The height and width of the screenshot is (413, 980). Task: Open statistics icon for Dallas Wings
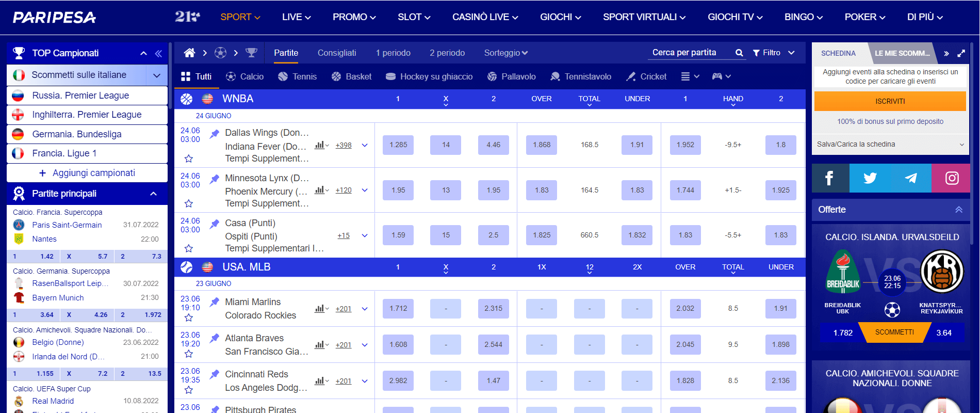(321, 145)
